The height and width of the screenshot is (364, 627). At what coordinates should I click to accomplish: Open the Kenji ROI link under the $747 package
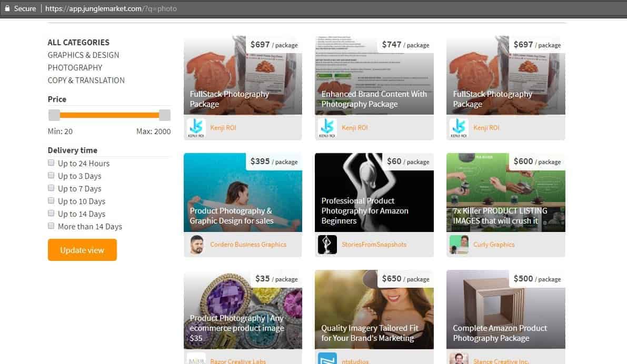pos(355,128)
